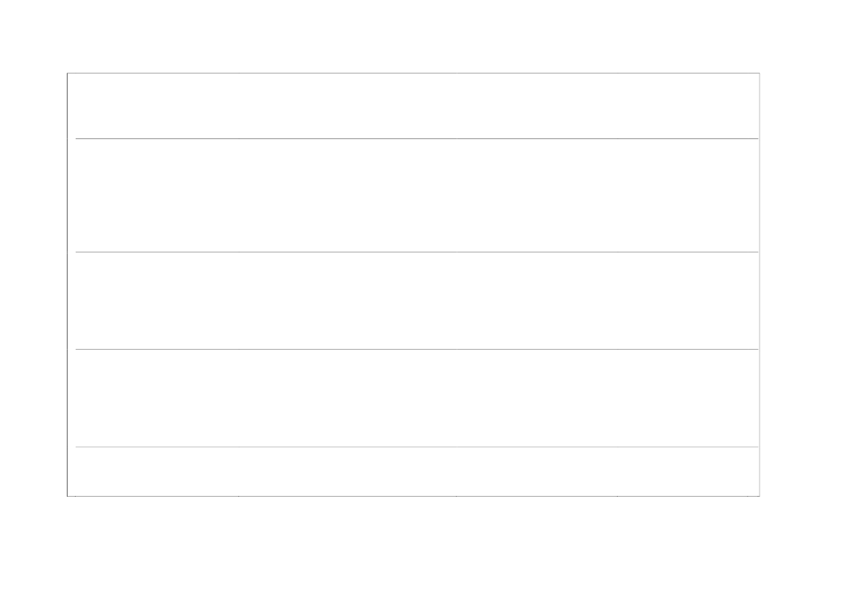
Task: Click plot band between lowest gridline and axis
Action: click(x=417, y=471)
